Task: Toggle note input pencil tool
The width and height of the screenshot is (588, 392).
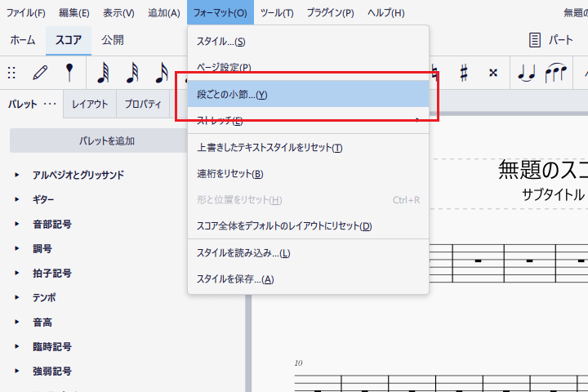Action: coord(39,73)
